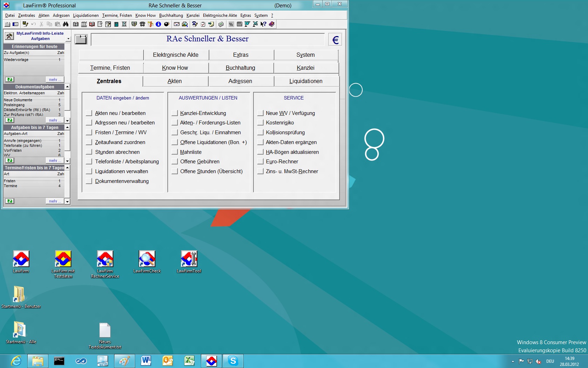Switch to the Liquidationen tab
Screen dimensions: 588x368
(306, 81)
